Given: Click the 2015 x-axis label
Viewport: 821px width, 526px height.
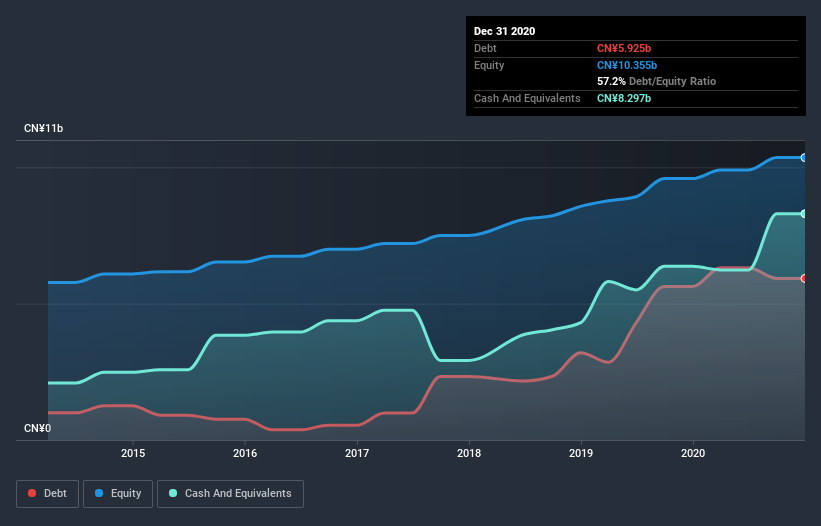Looking at the screenshot, I should click(133, 453).
